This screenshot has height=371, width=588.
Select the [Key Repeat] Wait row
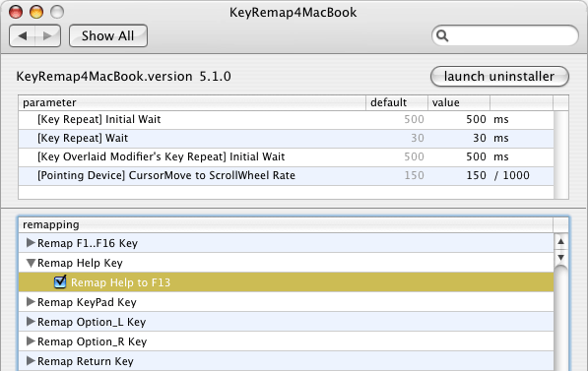pos(287,139)
